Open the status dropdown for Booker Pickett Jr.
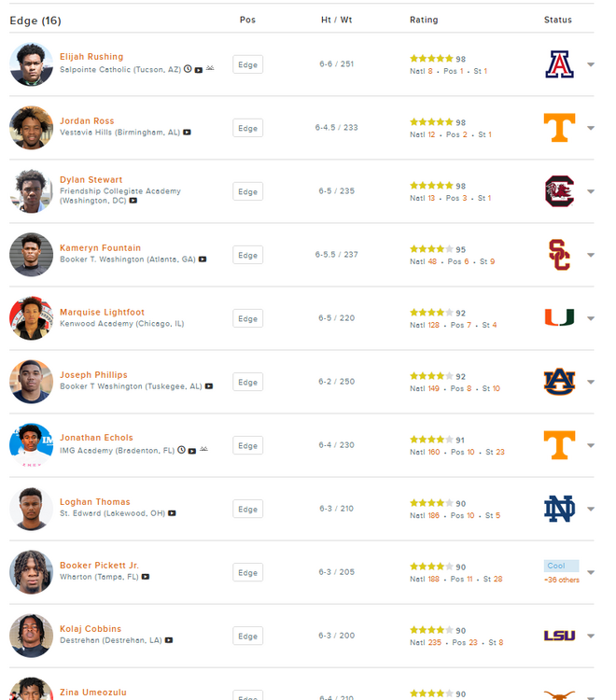 [x=591, y=571]
